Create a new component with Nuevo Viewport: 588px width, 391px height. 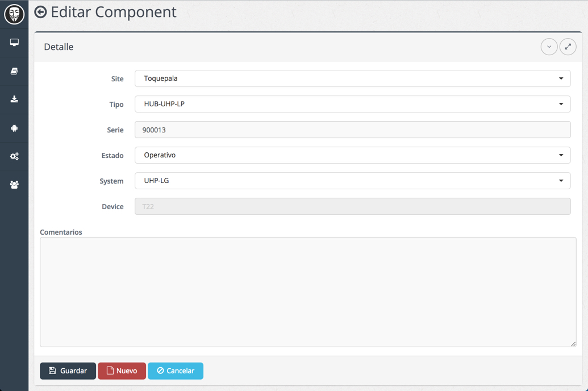point(122,371)
